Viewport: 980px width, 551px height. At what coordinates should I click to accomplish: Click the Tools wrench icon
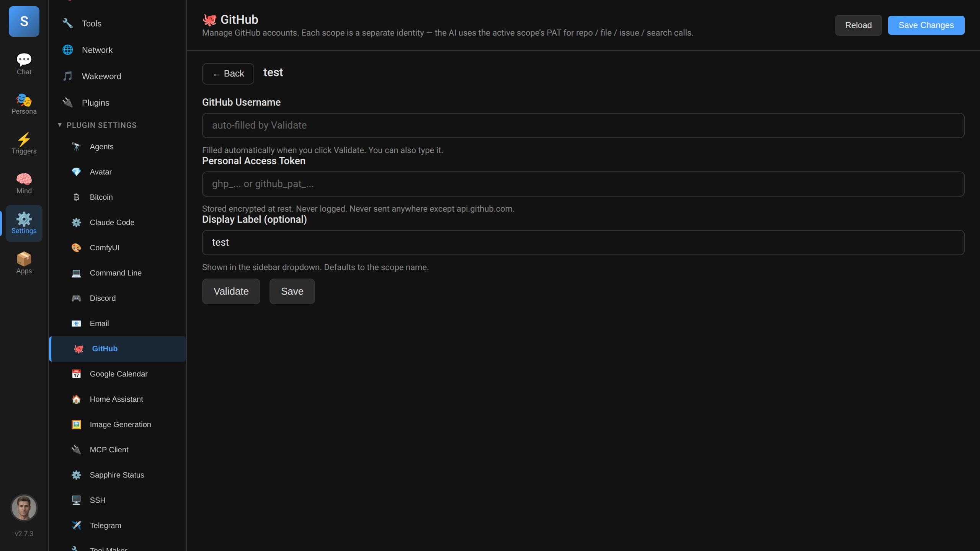(x=68, y=23)
